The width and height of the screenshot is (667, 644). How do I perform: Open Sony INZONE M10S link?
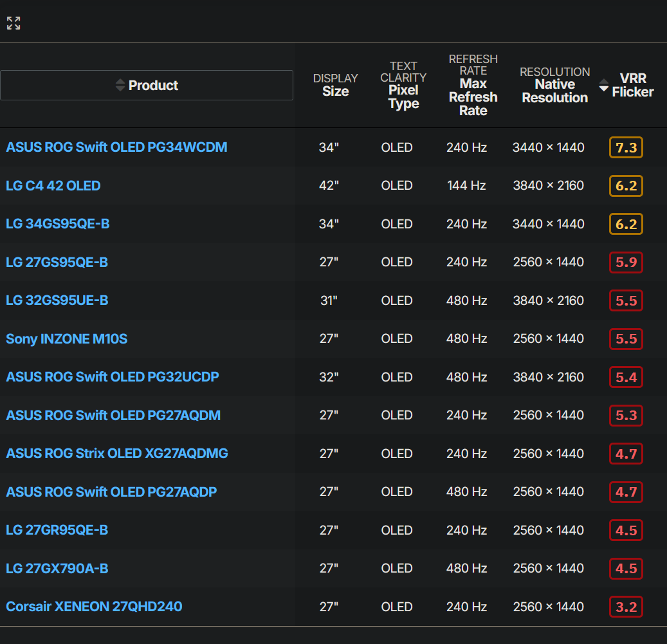[67, 338]
